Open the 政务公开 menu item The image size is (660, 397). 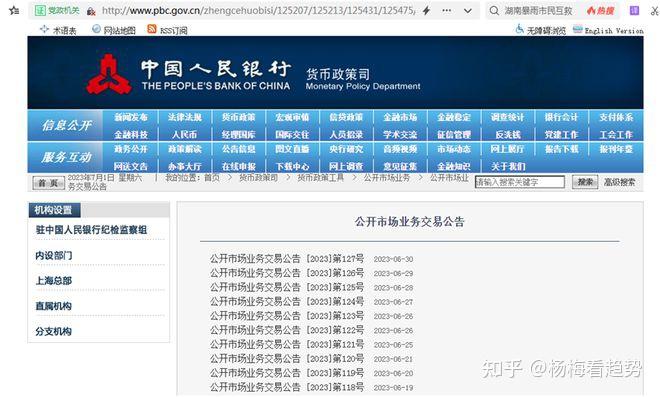click(131, 149)
